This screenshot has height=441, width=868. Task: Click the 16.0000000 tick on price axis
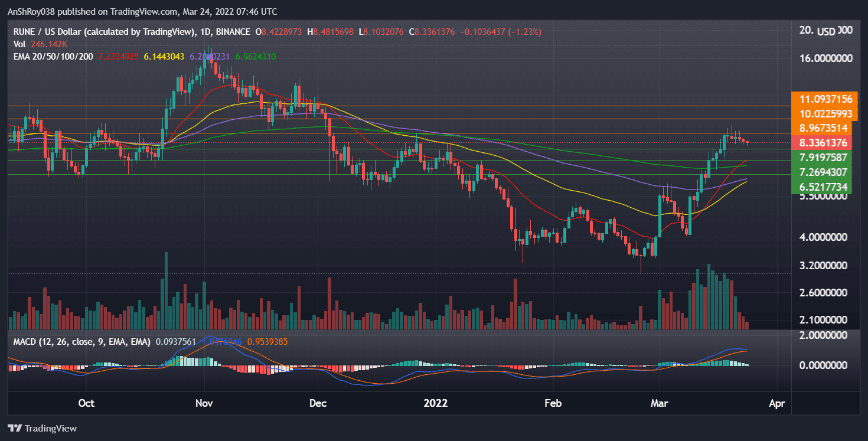[x=825, y=58]
